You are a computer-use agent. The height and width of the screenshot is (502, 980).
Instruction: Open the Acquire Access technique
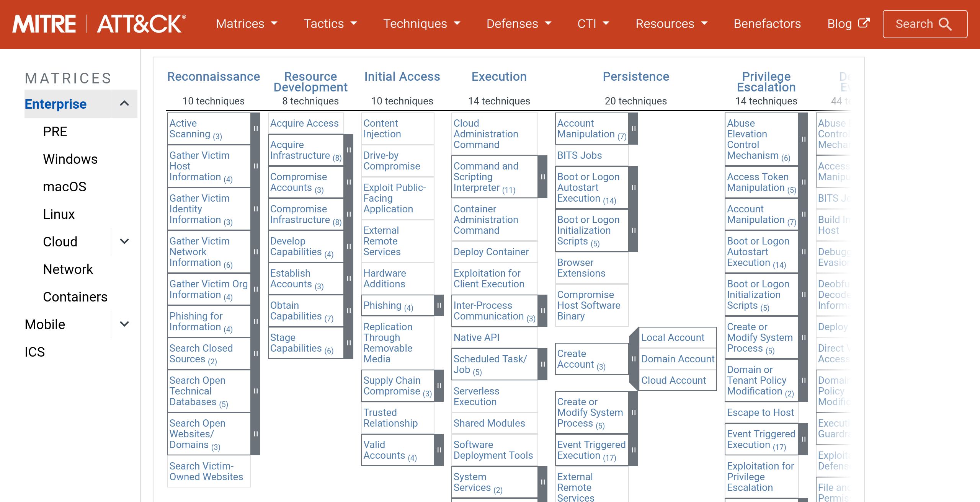[x=304, y=123]
